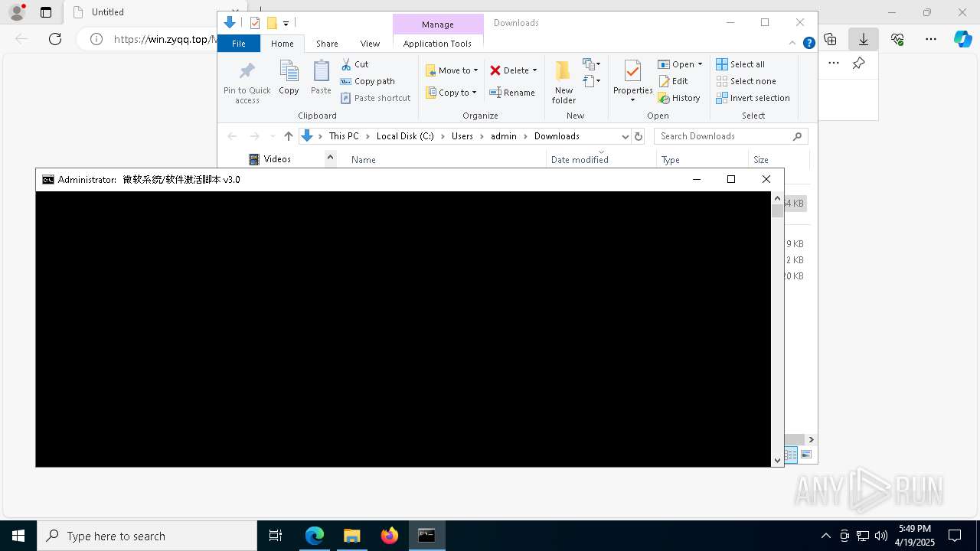Click quick access Properties icon
980x551 pixels.
point(255,23)
